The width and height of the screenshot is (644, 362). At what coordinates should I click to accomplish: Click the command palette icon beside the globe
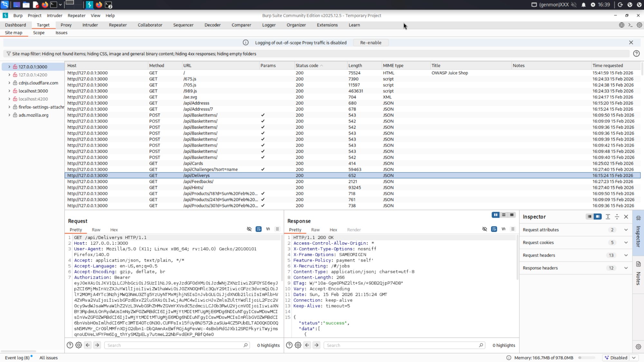pos(630,25)
